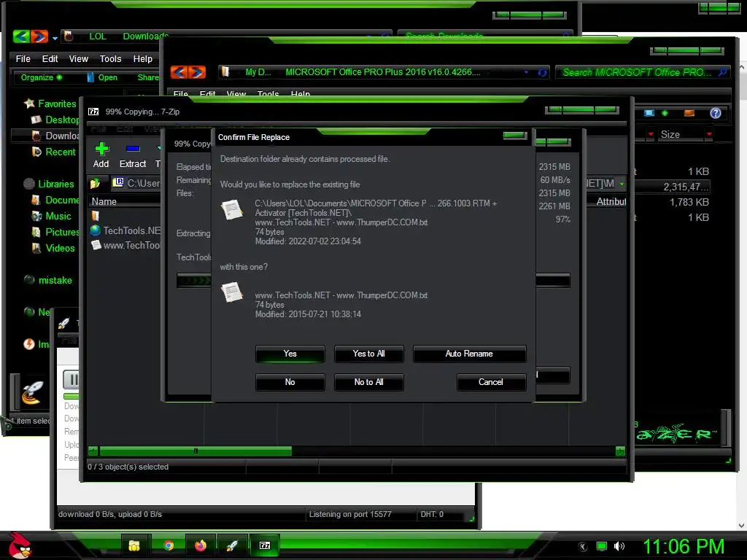Open Firefox from the taskbar

click(201, 545)
